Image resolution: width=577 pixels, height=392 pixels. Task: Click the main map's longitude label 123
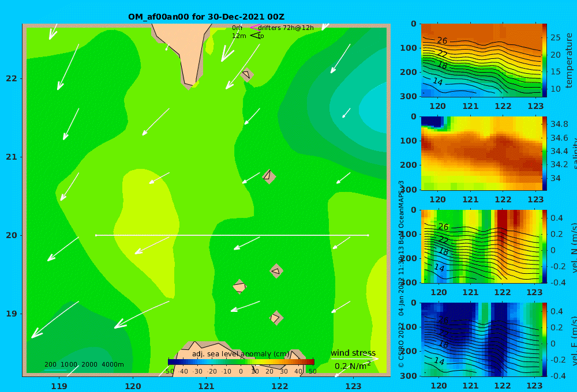(x=354, y=386)
